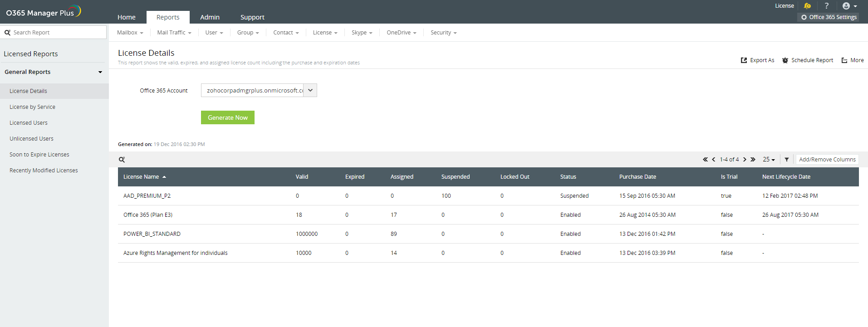Click the notification bell icon
Image resolution: width=868 pixels, height=327 pixels.
coord(807,6)
